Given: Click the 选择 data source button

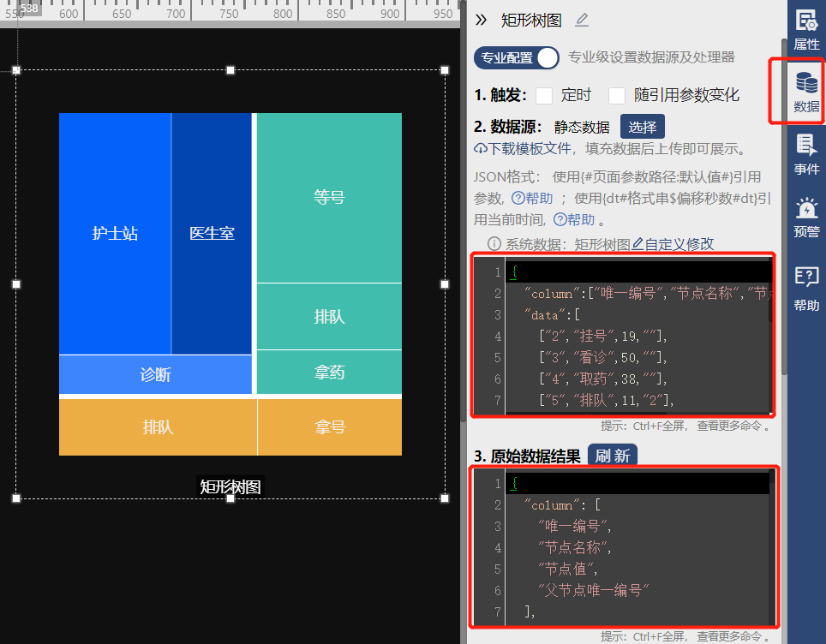Looking at the screenshot, I should coord(642,127).
